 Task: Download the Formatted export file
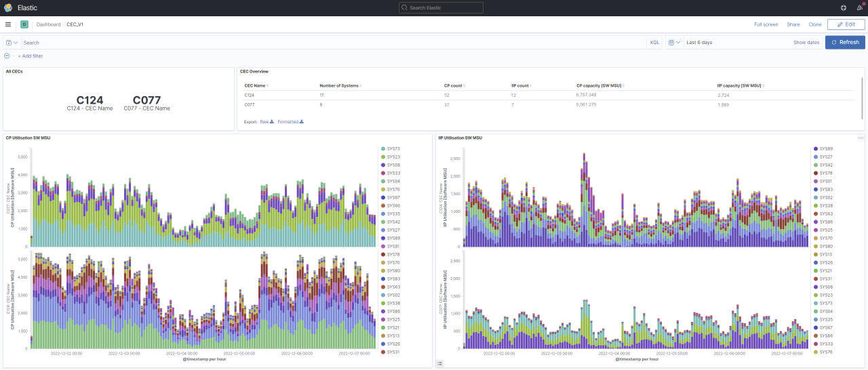pyautogui.click(x=291, y=122)
